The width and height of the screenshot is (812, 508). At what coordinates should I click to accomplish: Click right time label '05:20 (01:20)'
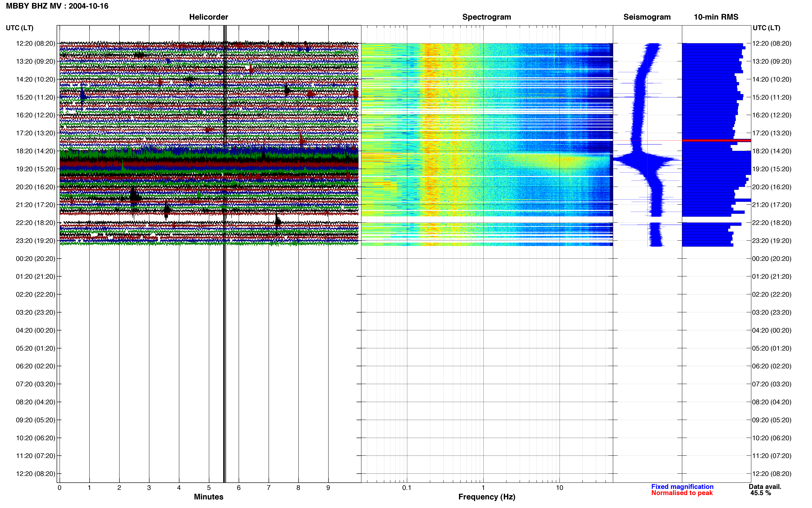pos(772,348)
